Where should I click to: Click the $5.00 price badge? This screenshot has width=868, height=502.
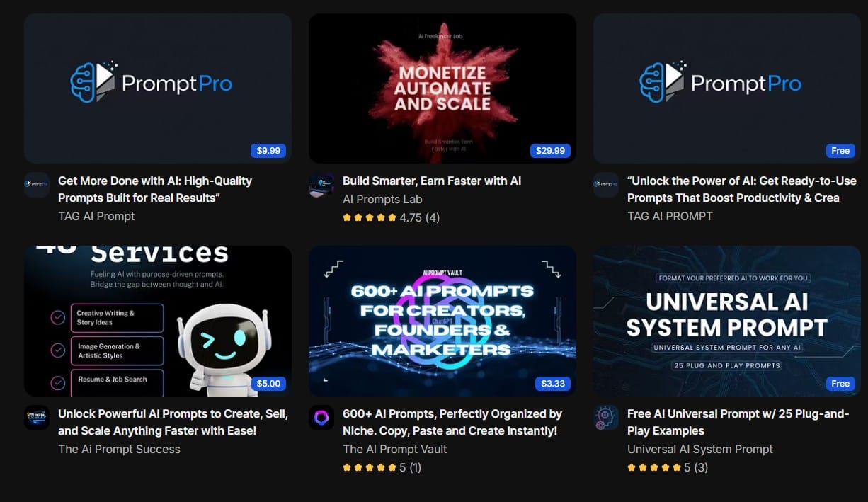tap(268, 383)
